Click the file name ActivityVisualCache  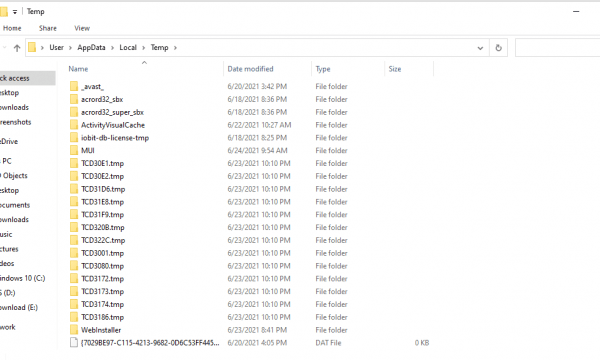point(113,125)
